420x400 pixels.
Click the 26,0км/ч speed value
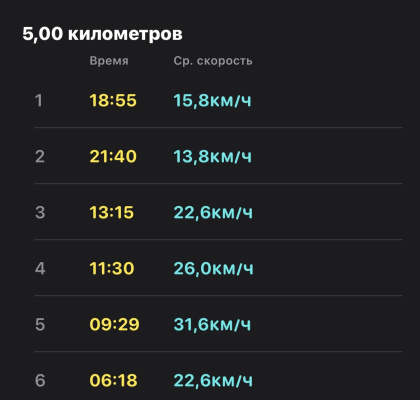(x=213, y=268)
